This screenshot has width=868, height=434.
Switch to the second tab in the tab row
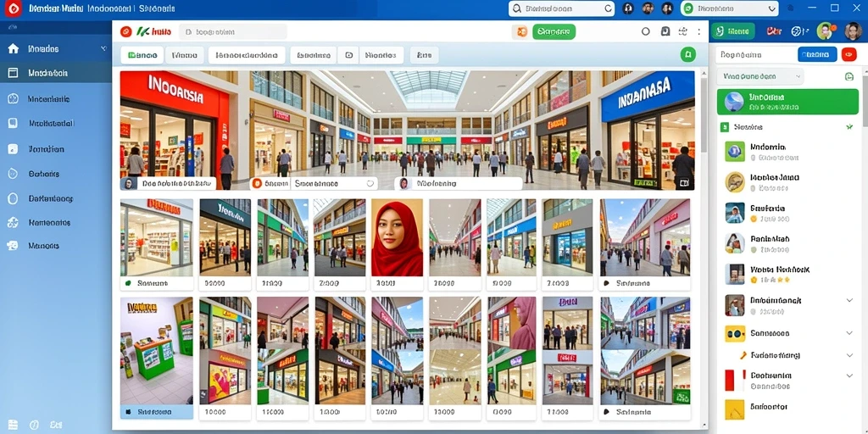point(184,55)
